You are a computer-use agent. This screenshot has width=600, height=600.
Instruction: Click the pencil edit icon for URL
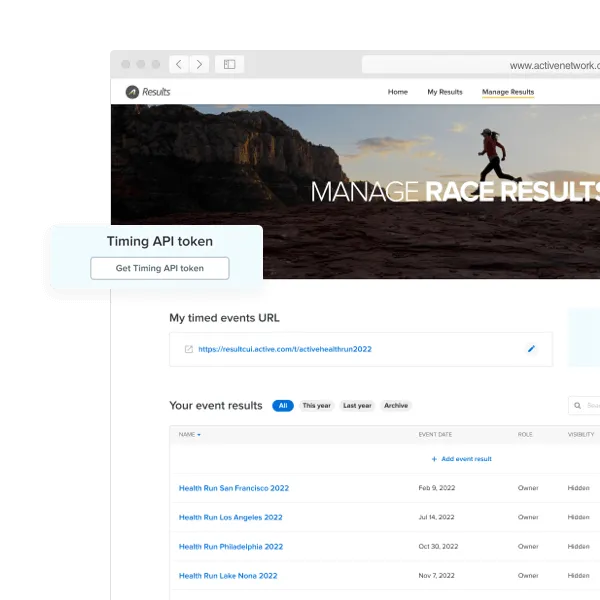tap(531, 349)
